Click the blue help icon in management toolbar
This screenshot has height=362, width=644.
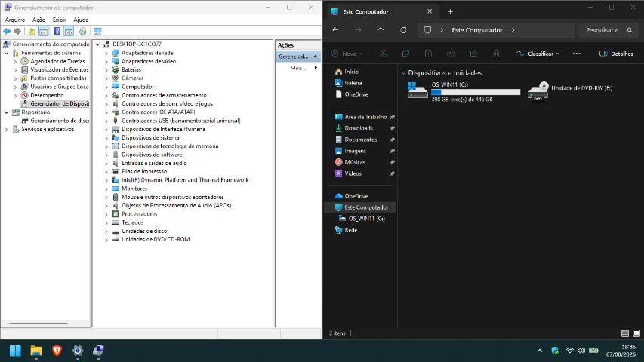point(57,31)
